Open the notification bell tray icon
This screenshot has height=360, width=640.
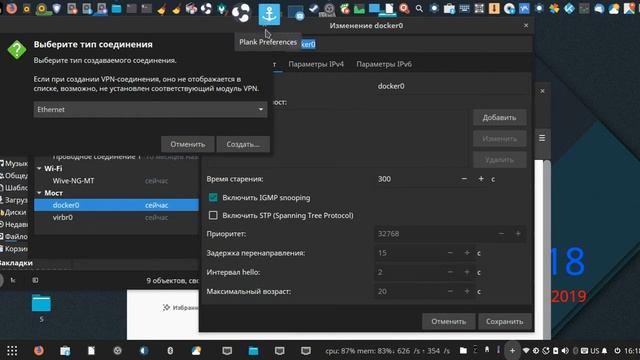click(604, 351)
